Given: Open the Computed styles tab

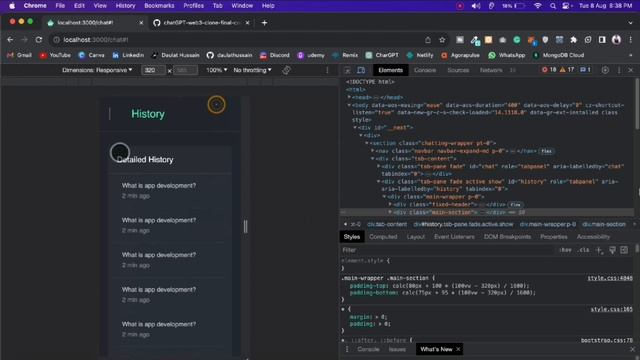Looking at the screenshot, I should tap(383, 237).
